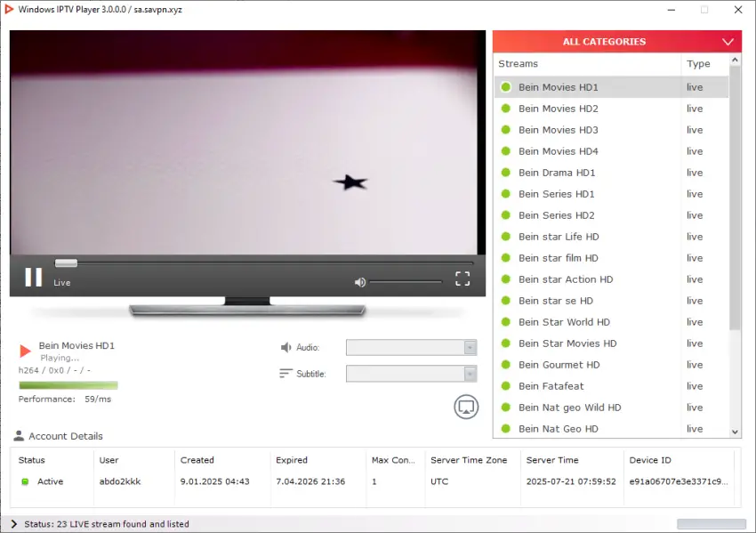The image size is (756, 533).
Task: Click the video seek bar handle
Action: [x=66, y=262]
